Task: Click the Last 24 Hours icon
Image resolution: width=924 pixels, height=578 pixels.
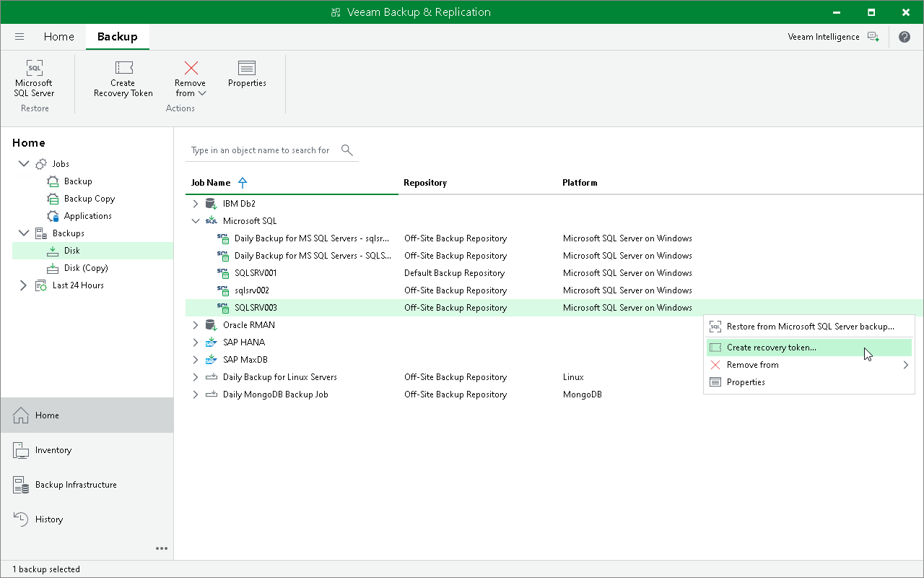Action: [x=41, y=285]
